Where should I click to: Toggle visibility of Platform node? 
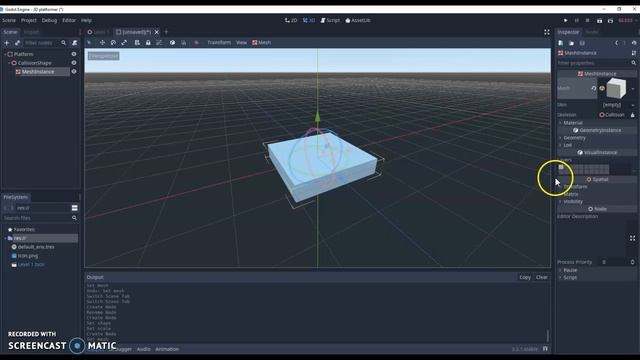[x=74, y=54]
